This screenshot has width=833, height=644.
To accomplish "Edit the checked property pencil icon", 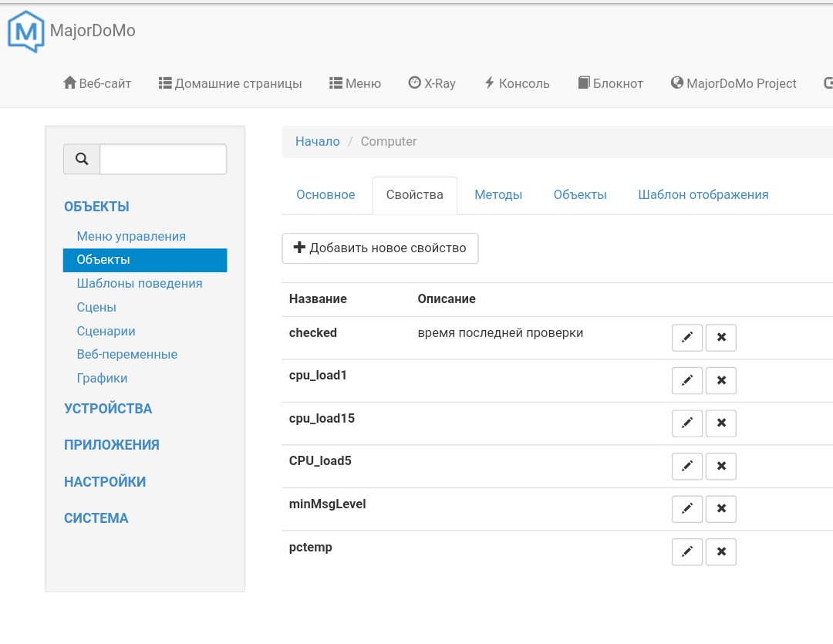I will [687, 338].
